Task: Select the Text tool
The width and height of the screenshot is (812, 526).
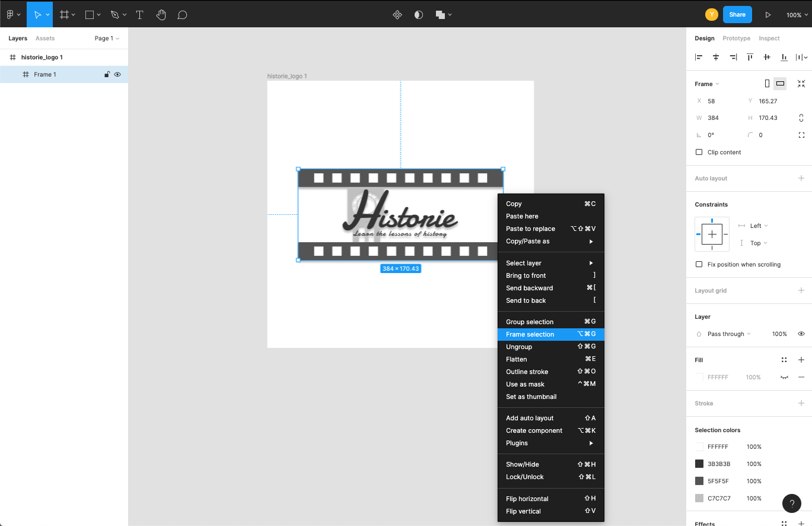Action: tap(140, 15)
